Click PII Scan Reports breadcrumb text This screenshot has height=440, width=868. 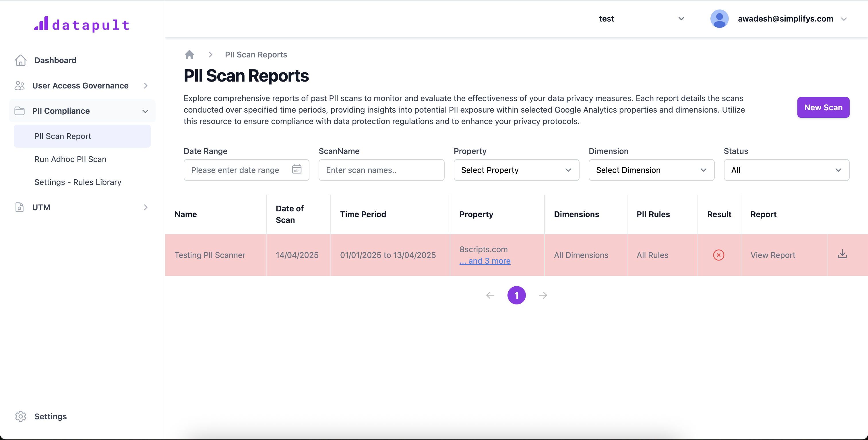coord(256,55)
